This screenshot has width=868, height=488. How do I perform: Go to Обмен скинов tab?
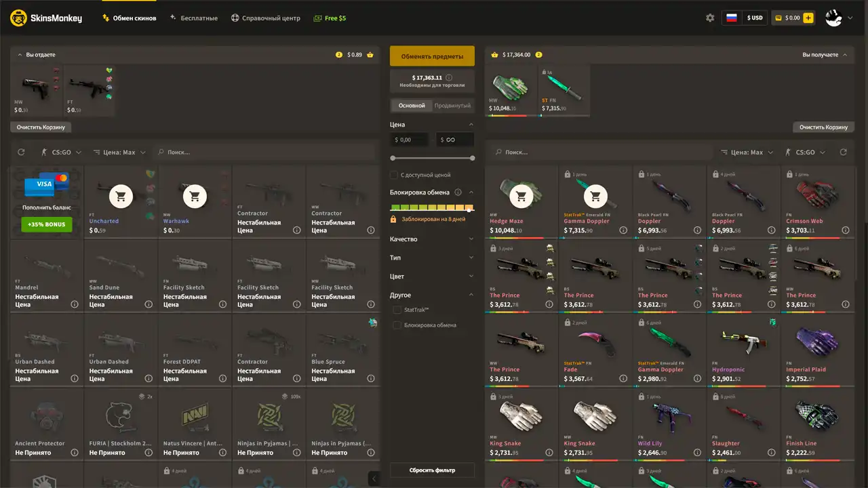coord(129,18)
